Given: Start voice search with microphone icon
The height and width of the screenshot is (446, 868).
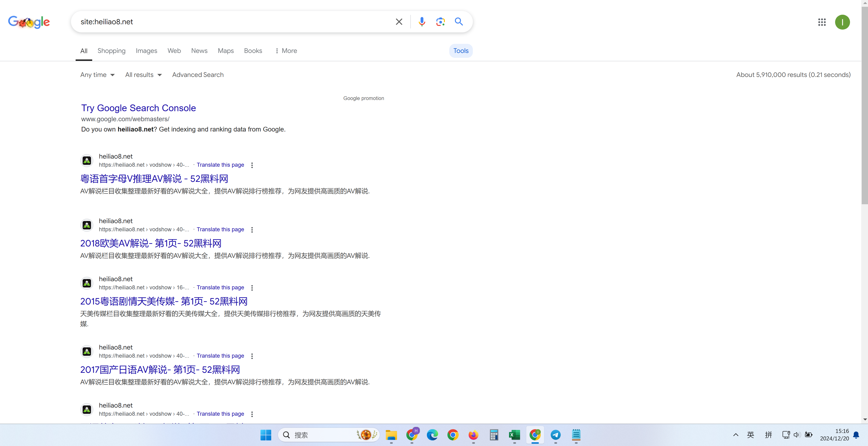Looking at the screenshot, I should (422, 22).
